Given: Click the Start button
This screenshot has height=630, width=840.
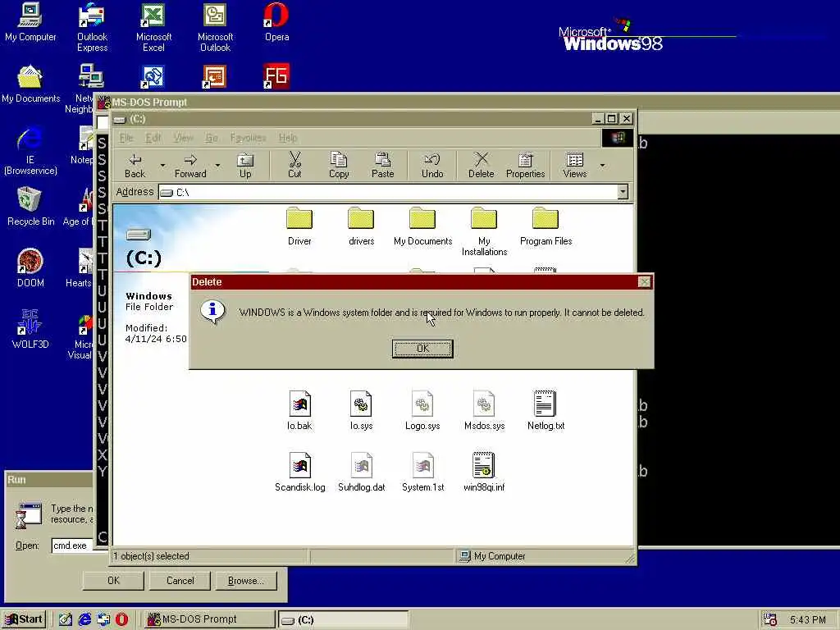Looking at the screenshot, I should coord(24,619).
